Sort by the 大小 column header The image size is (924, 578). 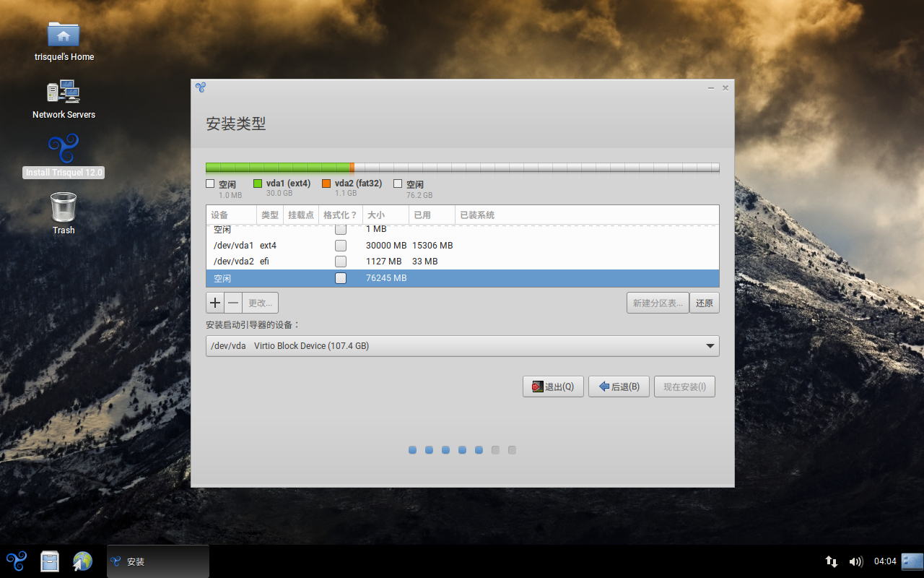(x=385, y=215)
